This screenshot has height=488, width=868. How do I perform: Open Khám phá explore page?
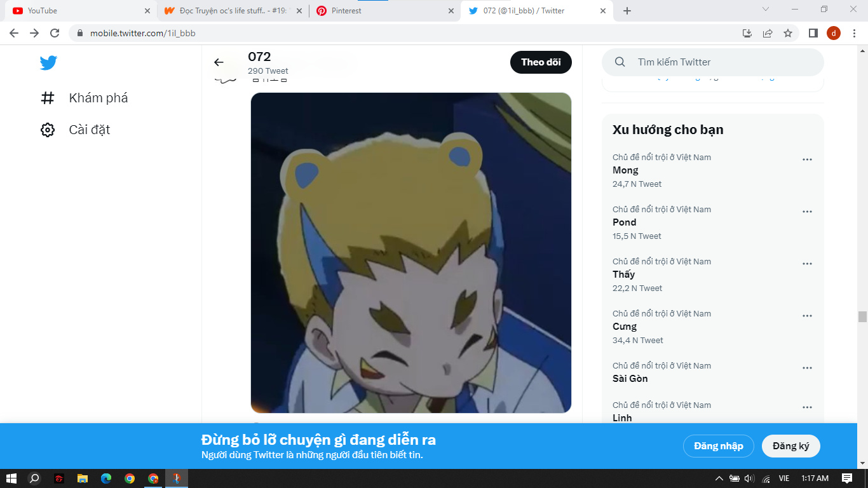coord(85,98)
